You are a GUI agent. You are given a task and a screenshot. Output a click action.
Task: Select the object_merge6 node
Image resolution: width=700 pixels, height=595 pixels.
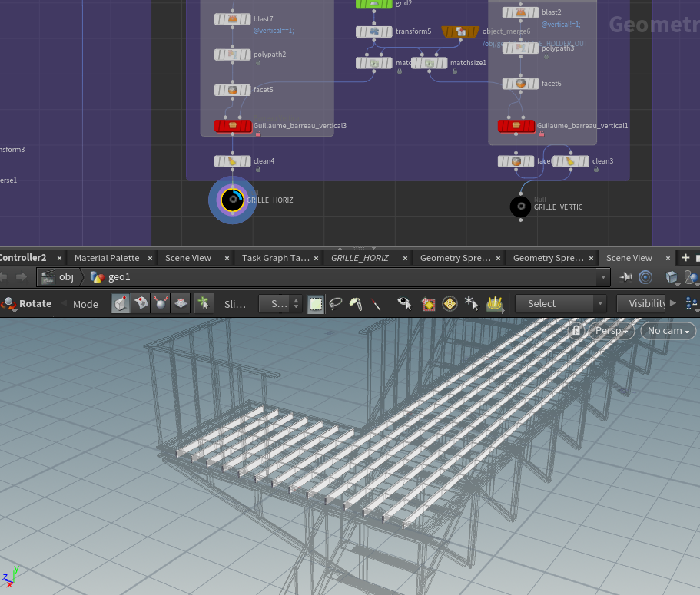[x=459, y=31]
